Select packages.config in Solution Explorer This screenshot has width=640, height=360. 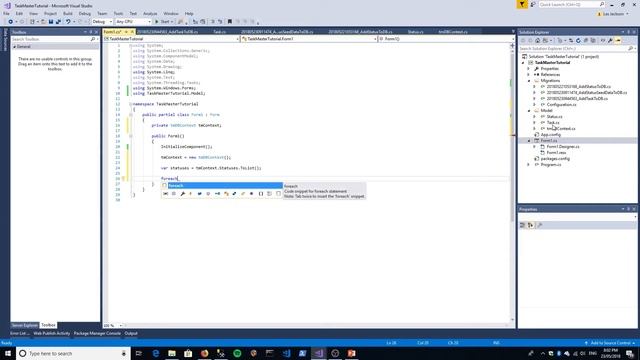click(555, 158)
